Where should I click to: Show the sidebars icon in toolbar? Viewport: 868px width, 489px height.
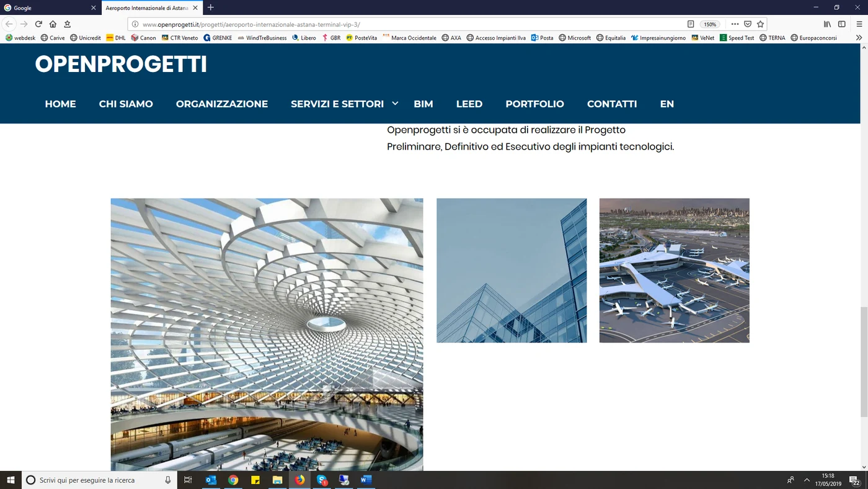point(841,24)
